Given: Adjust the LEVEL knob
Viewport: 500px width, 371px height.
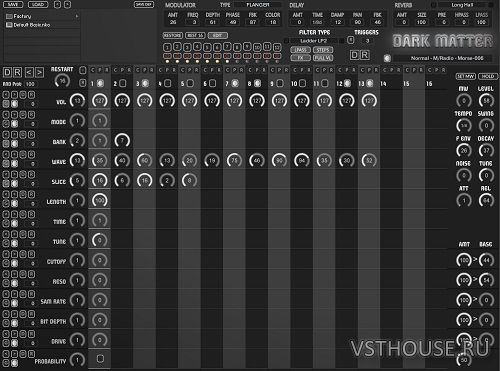Looking at the screenshot, I should pos(486,100).
